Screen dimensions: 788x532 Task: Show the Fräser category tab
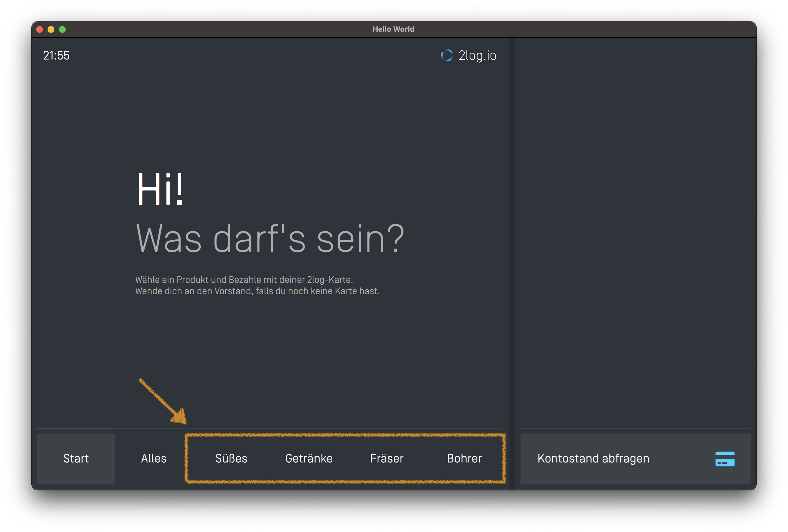point(387,458)
